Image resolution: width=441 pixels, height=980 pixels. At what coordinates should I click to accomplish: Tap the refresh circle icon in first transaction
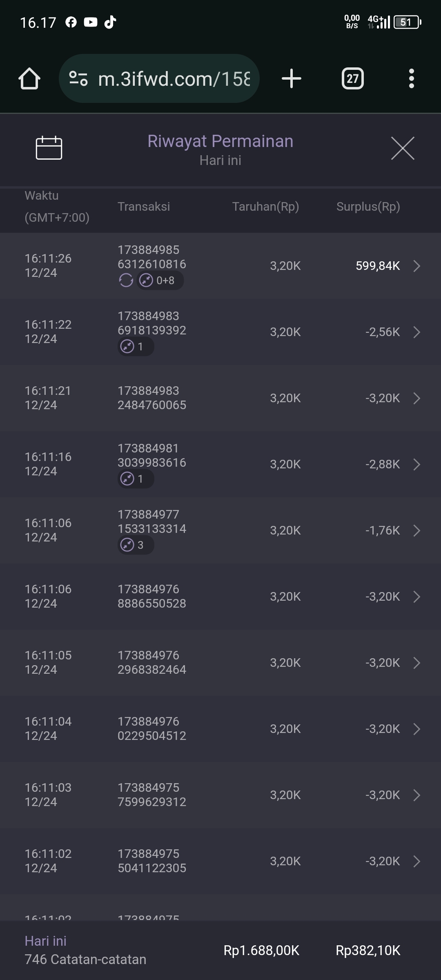coord(126,281)
